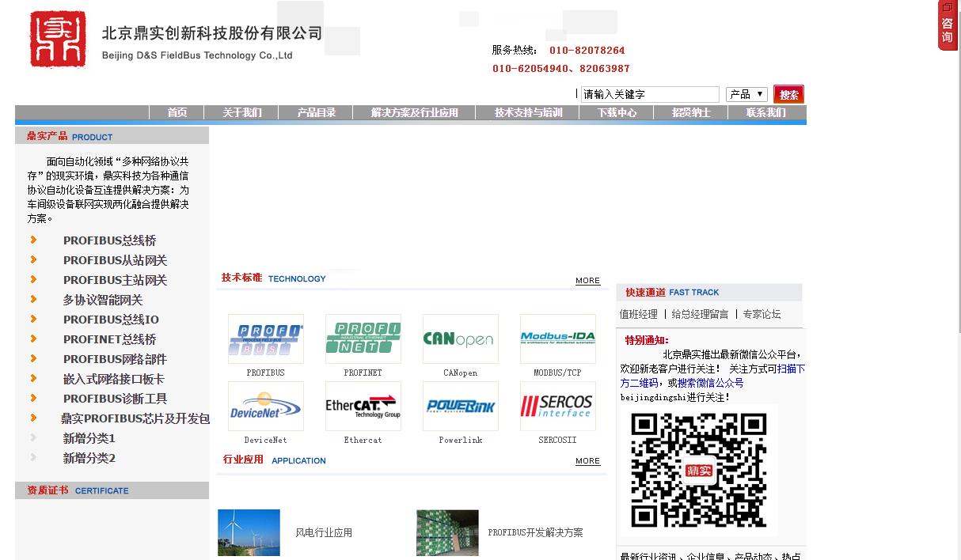Open 解决方案及行业应用 menu item
This screenshot has width=961, height=560.
coord(414,113)
